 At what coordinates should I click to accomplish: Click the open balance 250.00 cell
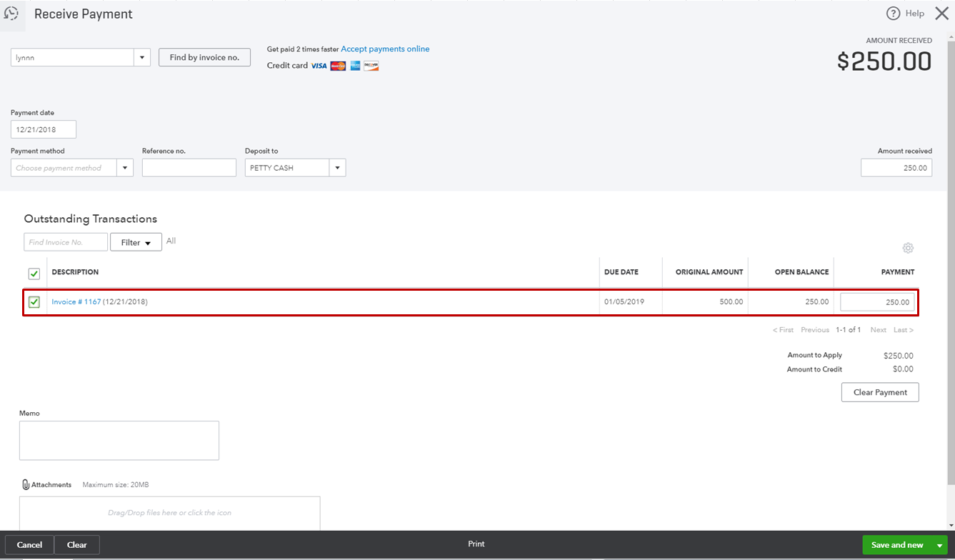pyautogui.click(x=817, y=302)
